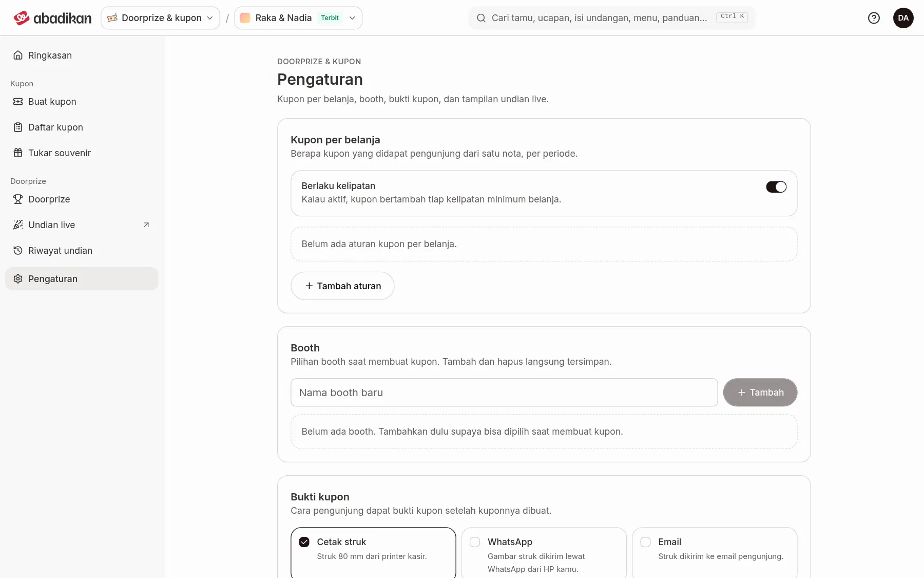Click the Daftar kupon clipboard icon
Image resolution: width=924 pixels, height=578 pixels.
pos(18,127)
